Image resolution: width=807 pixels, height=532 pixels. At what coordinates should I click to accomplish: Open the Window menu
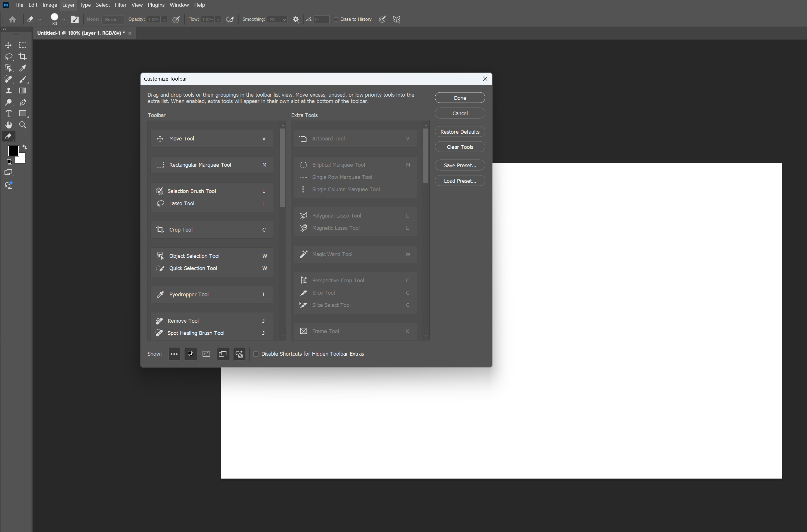179,5
